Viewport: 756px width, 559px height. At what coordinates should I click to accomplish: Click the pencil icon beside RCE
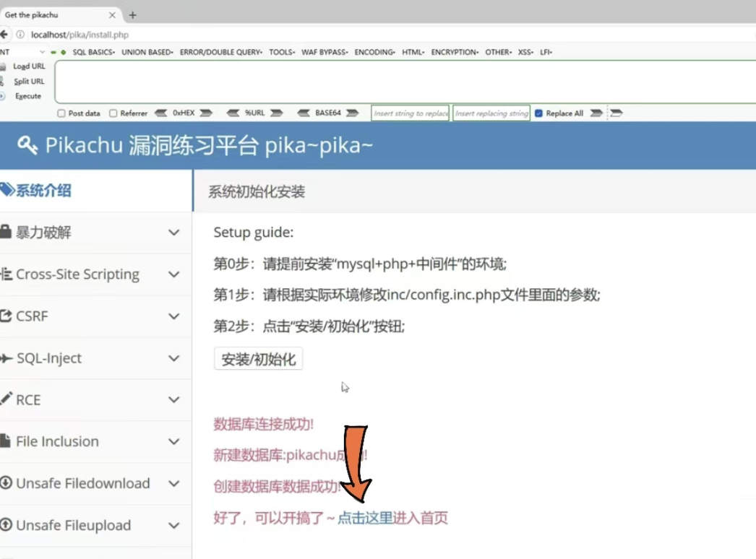[6, 399]
